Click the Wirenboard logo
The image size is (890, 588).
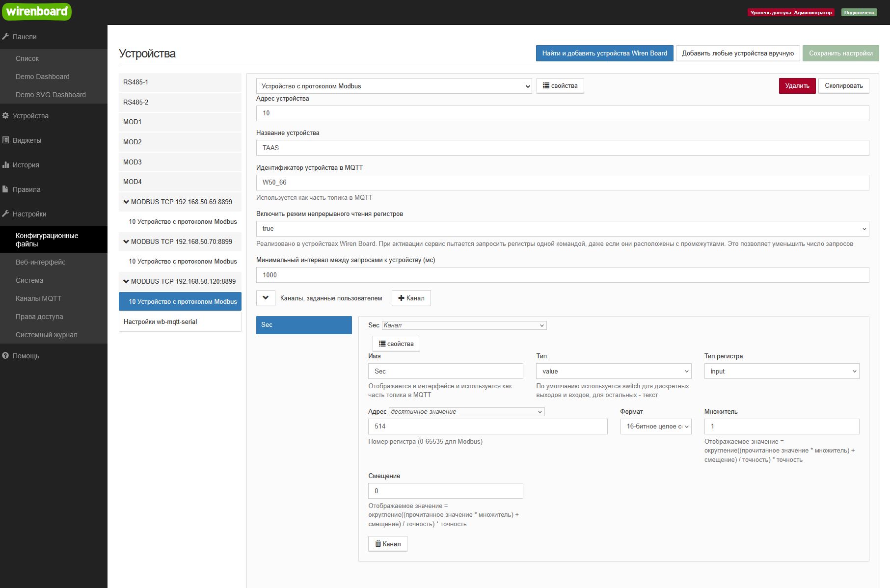[37, 11]
